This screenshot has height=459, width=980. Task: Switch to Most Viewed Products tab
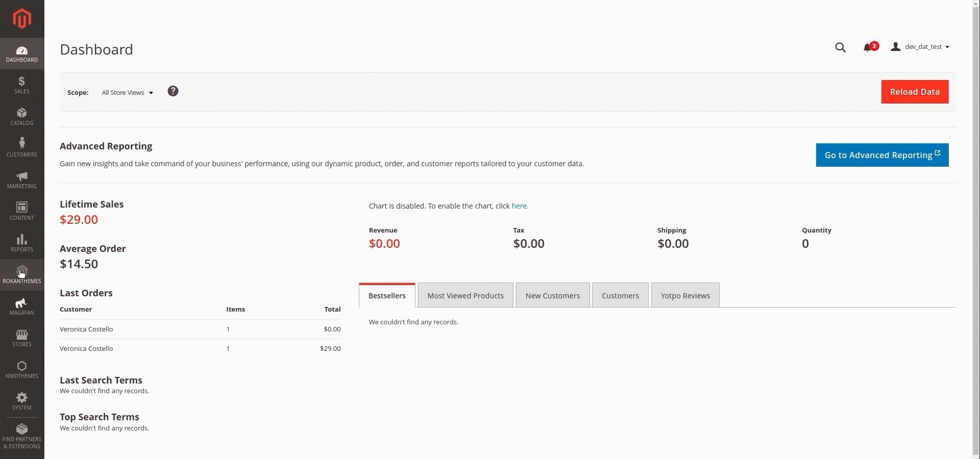pos(465,296)
